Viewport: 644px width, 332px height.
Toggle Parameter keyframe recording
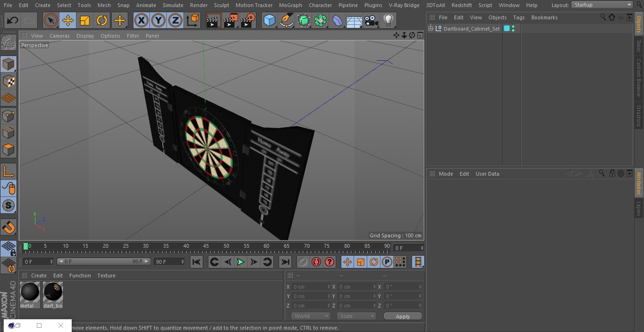(x=387, y=262)
